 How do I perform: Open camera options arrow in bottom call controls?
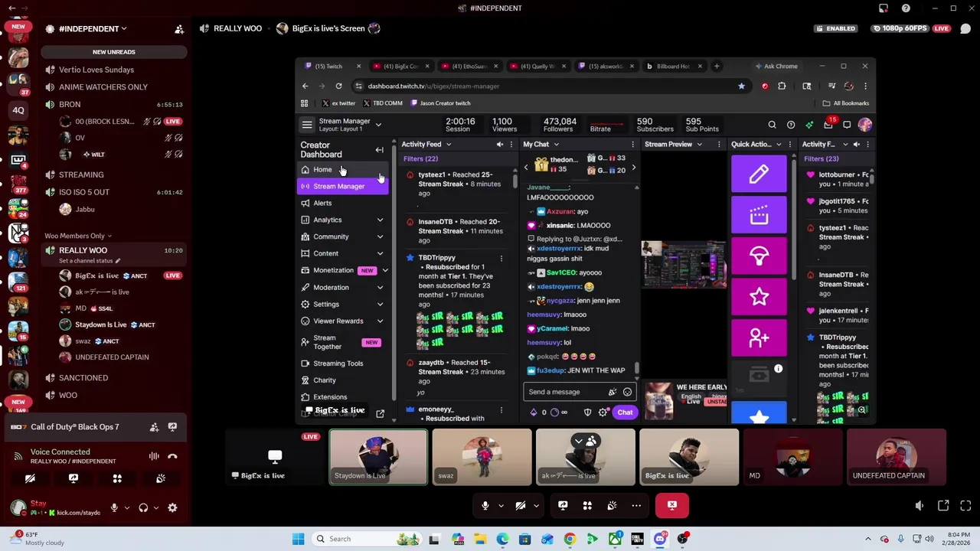coord(536,505)
